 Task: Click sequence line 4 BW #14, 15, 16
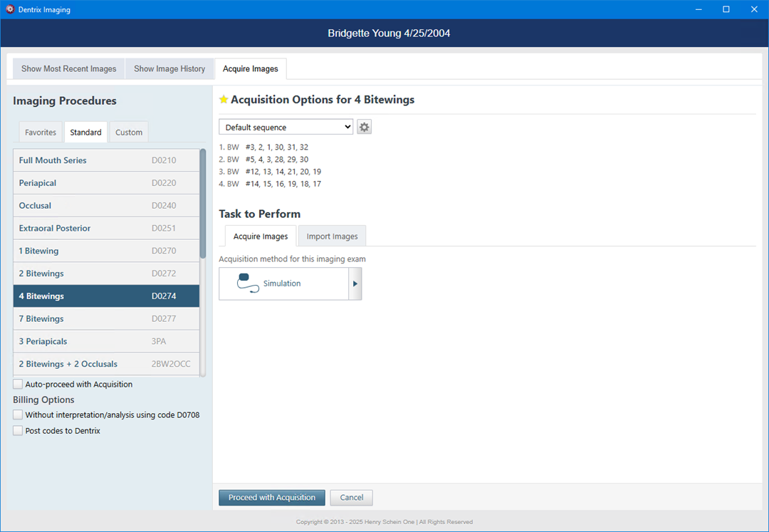pyautogui.click(x=271, y=184)
